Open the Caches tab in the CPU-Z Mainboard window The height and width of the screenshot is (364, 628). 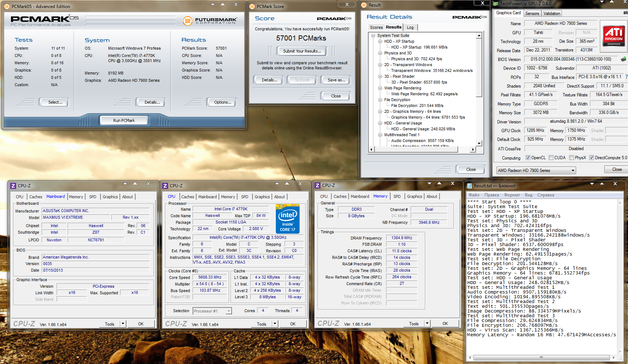click(x=36, y=197)
